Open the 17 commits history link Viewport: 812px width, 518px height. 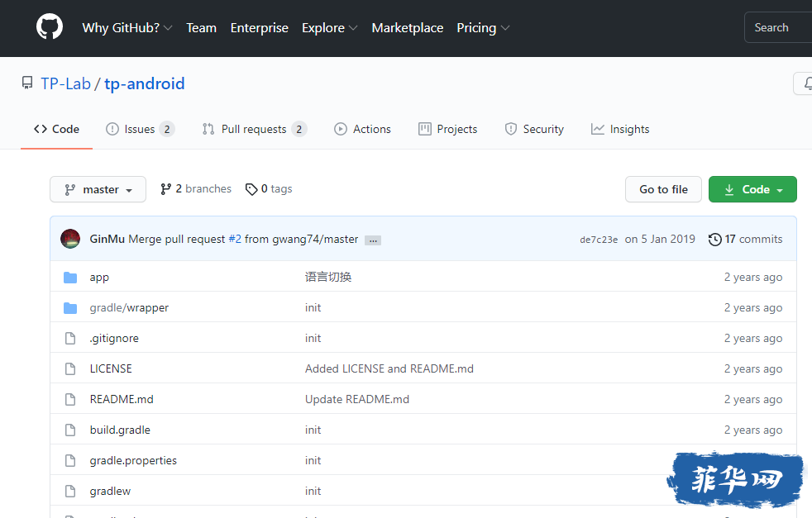745,239
